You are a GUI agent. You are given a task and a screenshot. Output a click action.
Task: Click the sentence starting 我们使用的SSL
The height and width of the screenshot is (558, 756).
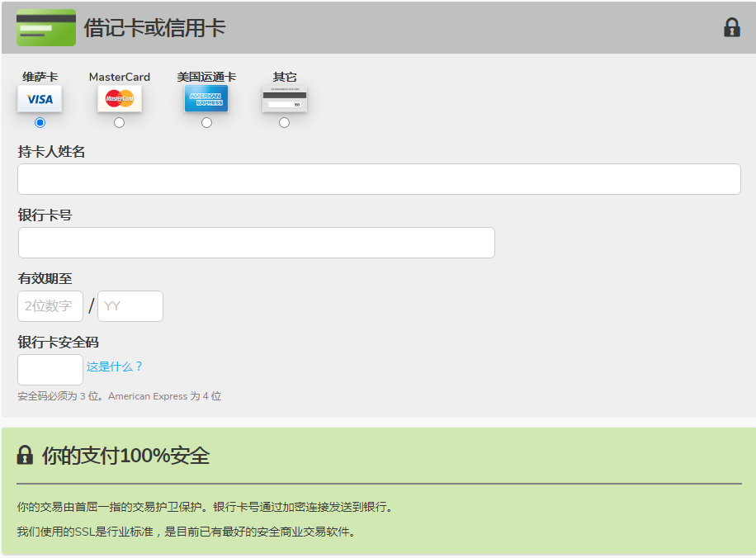click(x=187, y=532)
